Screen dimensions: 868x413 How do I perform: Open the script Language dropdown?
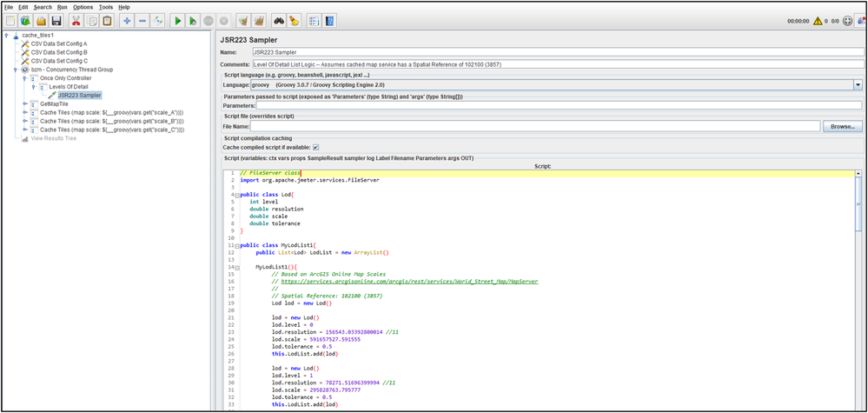[858, 84]
